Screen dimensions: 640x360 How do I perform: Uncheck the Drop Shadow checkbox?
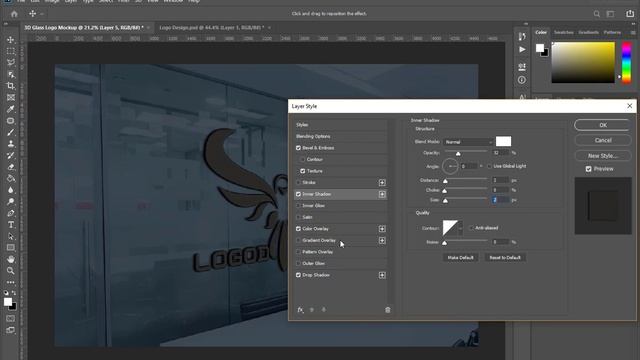(298, 275)
